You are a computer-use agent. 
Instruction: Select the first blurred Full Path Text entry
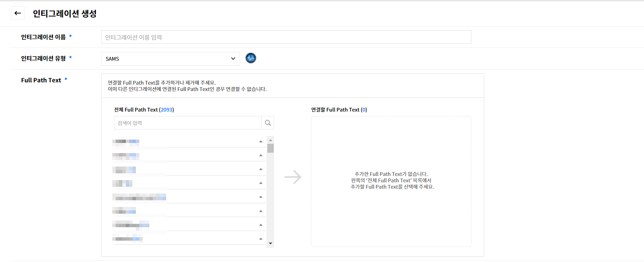point(126,142)
